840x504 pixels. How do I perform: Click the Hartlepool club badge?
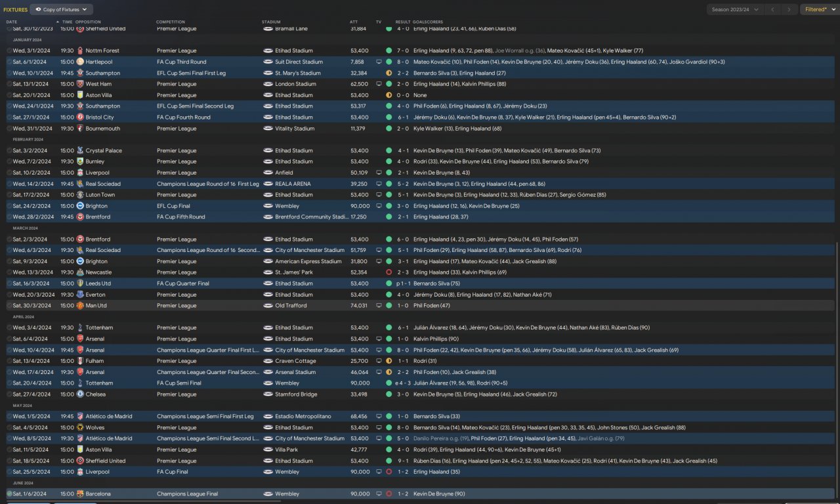80,62
